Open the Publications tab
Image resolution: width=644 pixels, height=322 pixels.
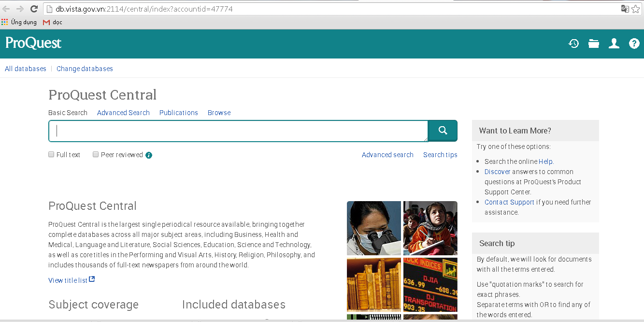click(x=178, y=113)
